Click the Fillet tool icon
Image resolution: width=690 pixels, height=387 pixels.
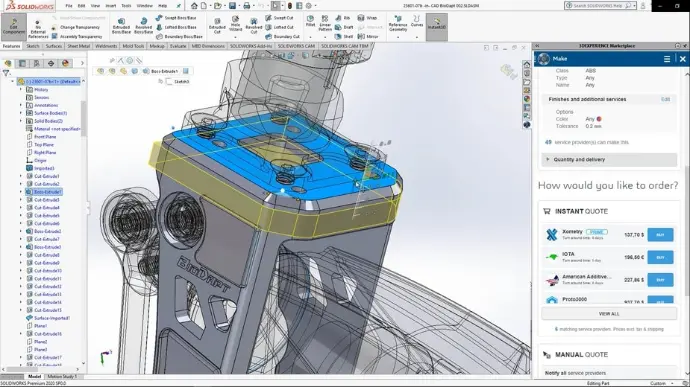point(310,21)
